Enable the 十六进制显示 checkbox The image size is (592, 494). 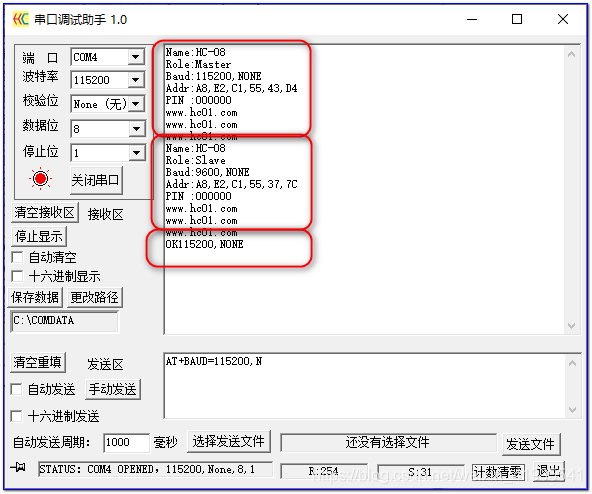(17, 276)
